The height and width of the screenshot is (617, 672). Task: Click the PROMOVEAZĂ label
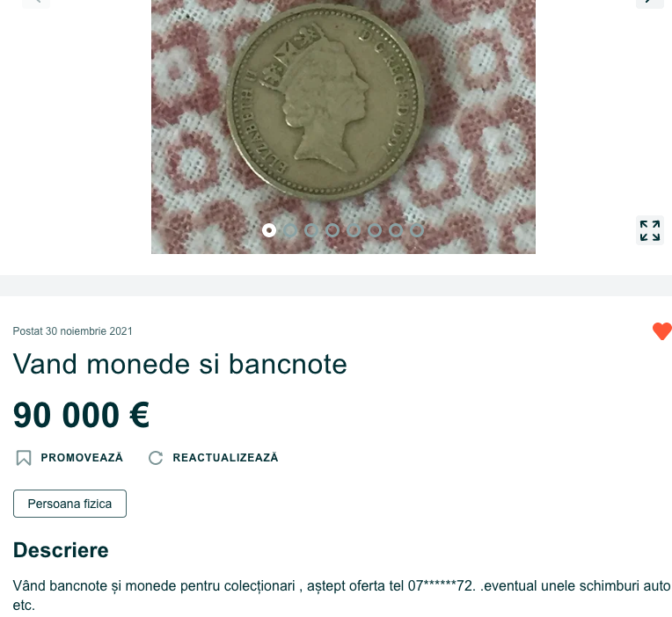tap(82, 458)
